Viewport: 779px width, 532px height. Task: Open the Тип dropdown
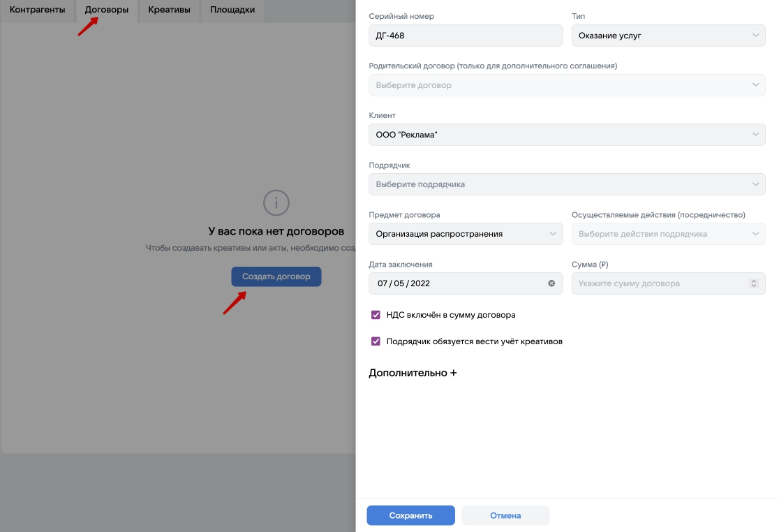(668, 36)
